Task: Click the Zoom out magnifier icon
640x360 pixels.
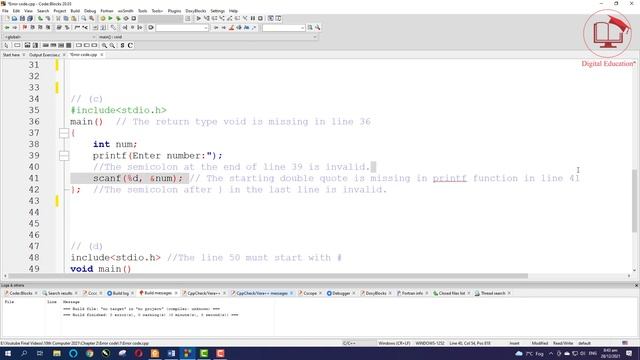Action: pyautogui.click(x=112, y=45)
